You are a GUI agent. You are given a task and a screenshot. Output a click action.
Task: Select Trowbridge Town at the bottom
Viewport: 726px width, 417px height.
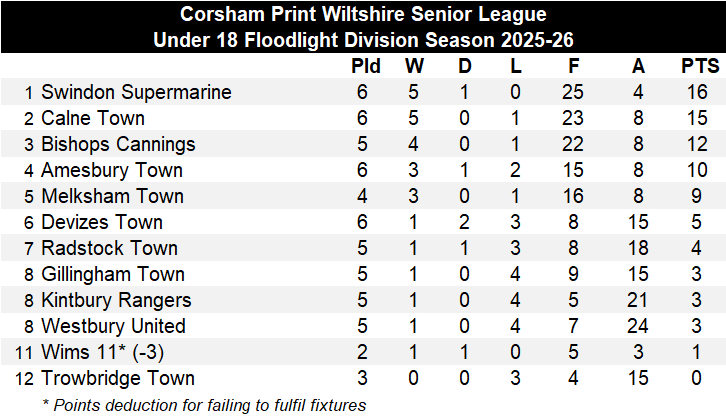tap(118, 378)
